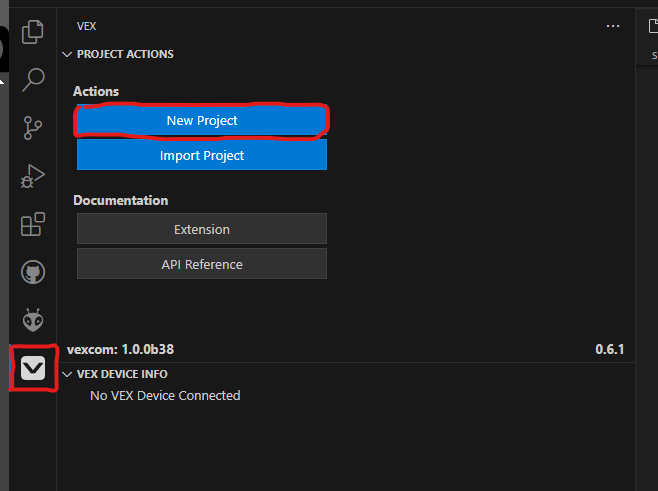Select the VEX icon in the activity bar
The image size is (658, 491).
click(33, 368)
